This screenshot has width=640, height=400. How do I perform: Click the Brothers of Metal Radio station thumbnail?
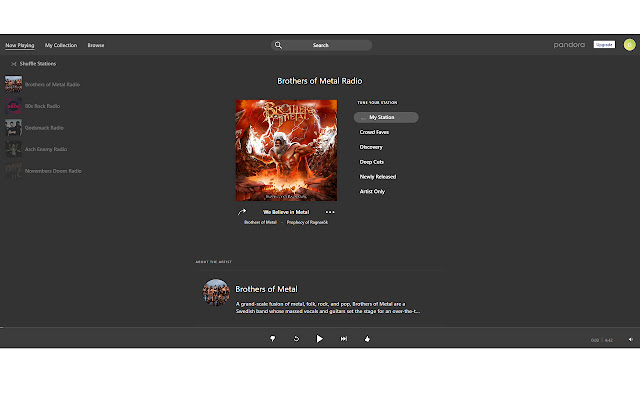click(x=13, y=84)
